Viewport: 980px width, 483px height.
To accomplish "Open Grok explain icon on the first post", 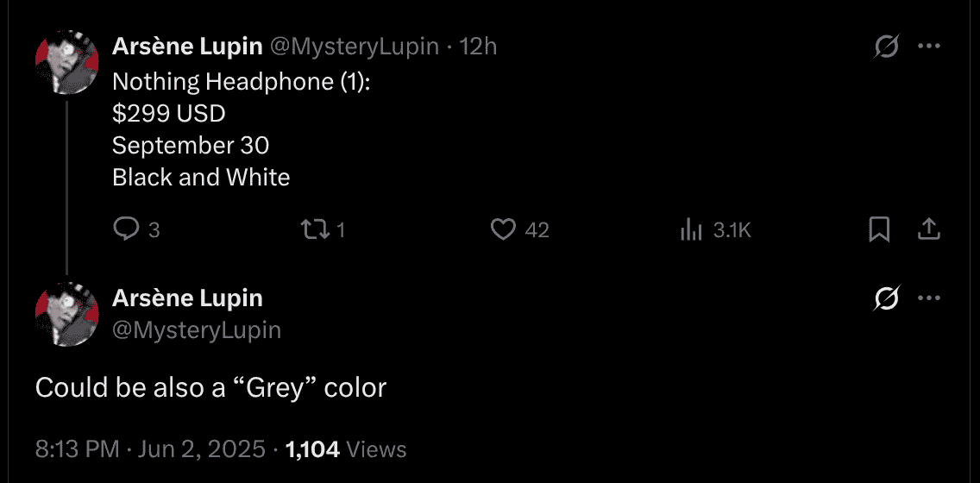I will point(886,47).
